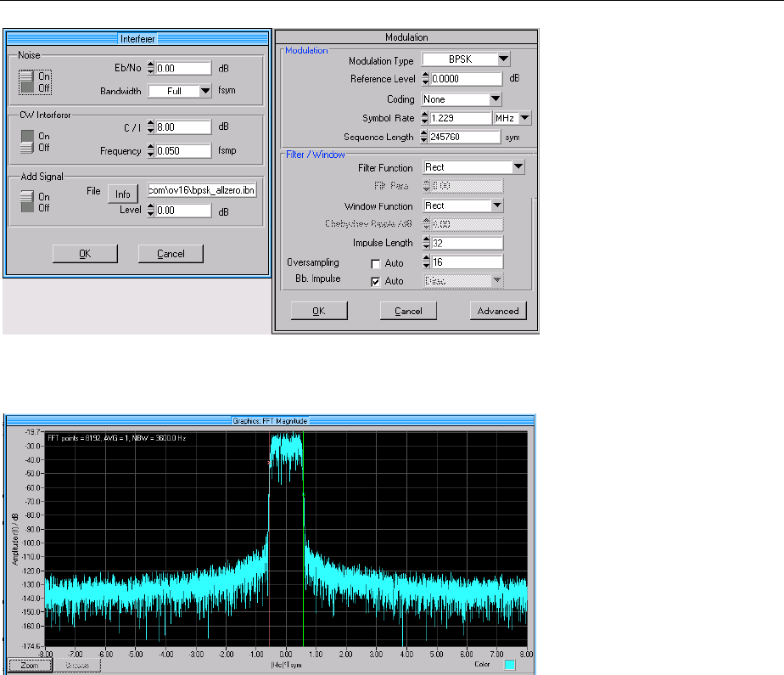Open the Noise Bandwidth dropdown
This screenshot has width=784, height=675.
tap(204, 91)
